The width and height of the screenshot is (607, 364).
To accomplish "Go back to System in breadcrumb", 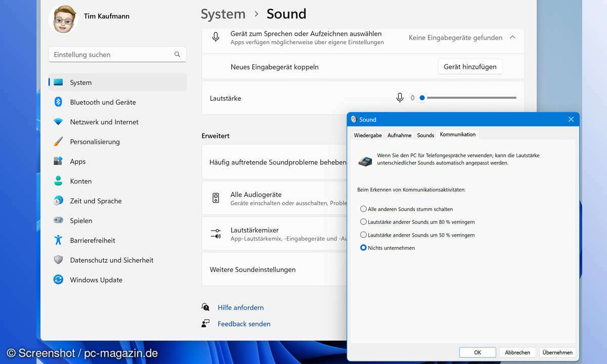I will coord(223,14).
